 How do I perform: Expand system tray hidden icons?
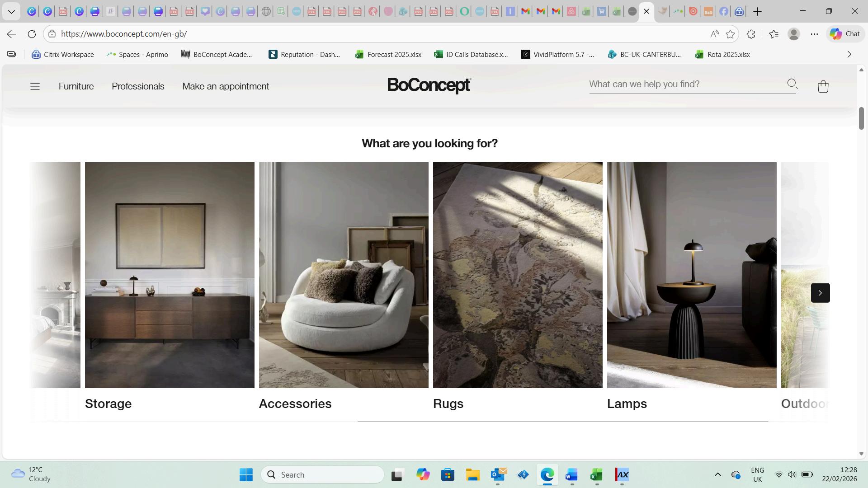click(717, 474)
